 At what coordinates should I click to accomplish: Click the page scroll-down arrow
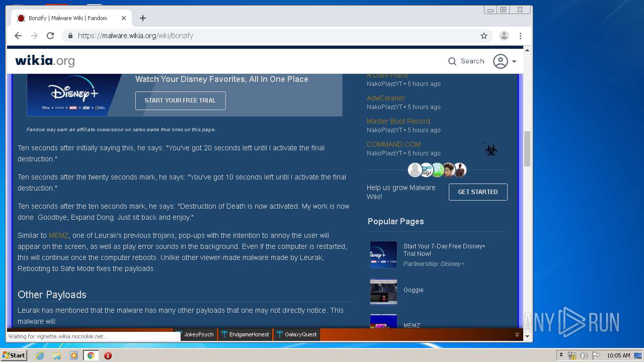point(527,336)
